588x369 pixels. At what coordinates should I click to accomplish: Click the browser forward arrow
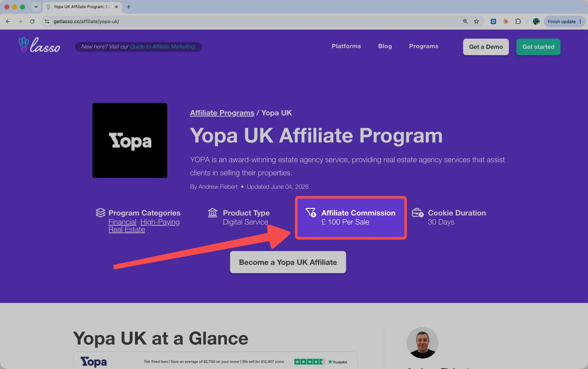pyautogui.click(x=20, y=21)
